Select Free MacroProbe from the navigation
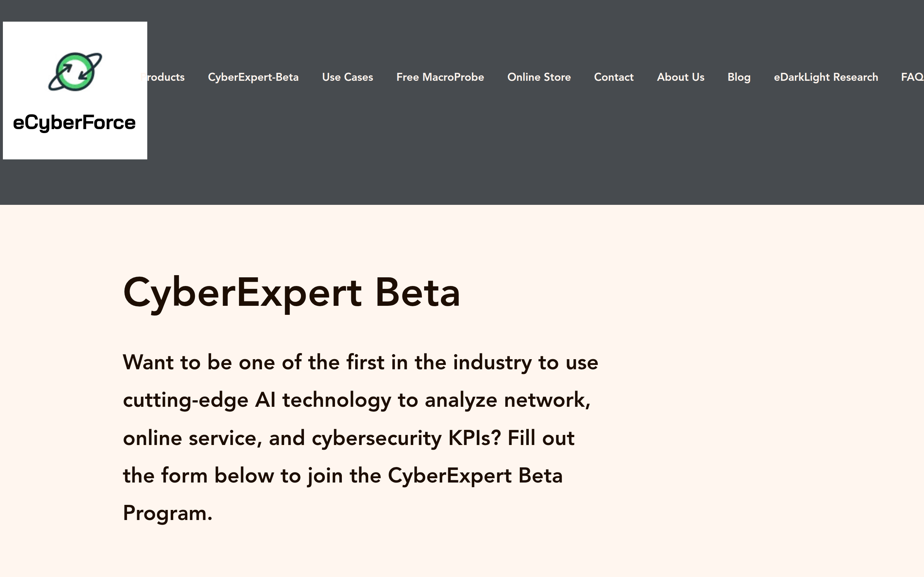The height and width of the screenshot is (577, 924). (x=440, y=77)
